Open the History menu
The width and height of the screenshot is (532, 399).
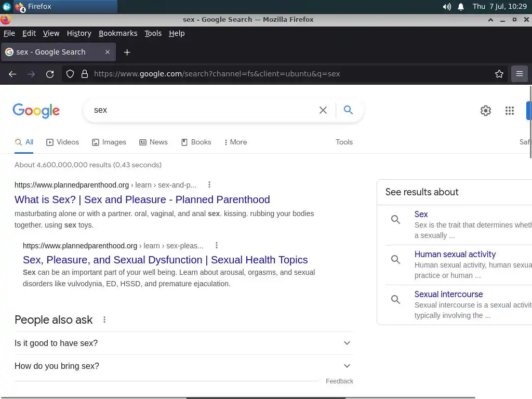[x=79, y=33]
